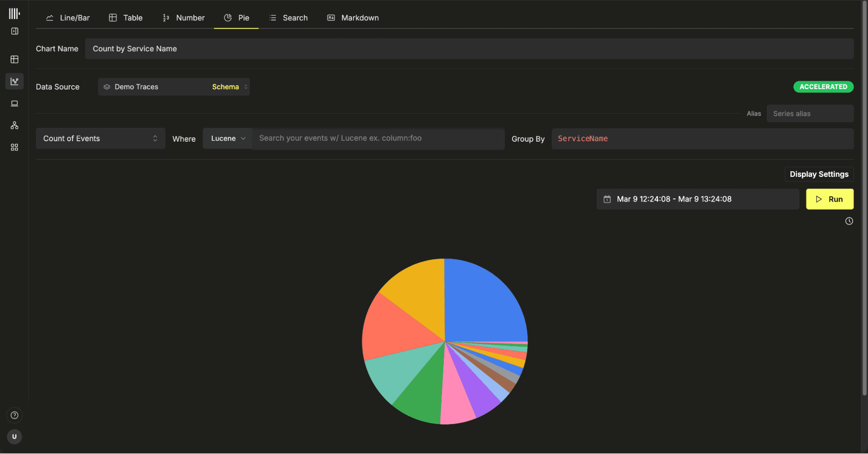Switch to the Line/Bar tab
Viewport: 868px width, 454px height.
coord(68,18)
